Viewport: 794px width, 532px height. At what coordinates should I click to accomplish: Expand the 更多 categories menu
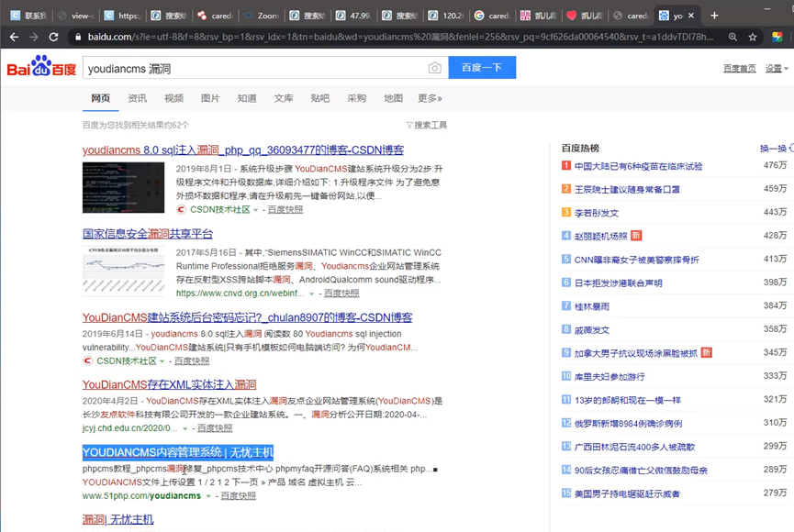click(x=430, y=98)
